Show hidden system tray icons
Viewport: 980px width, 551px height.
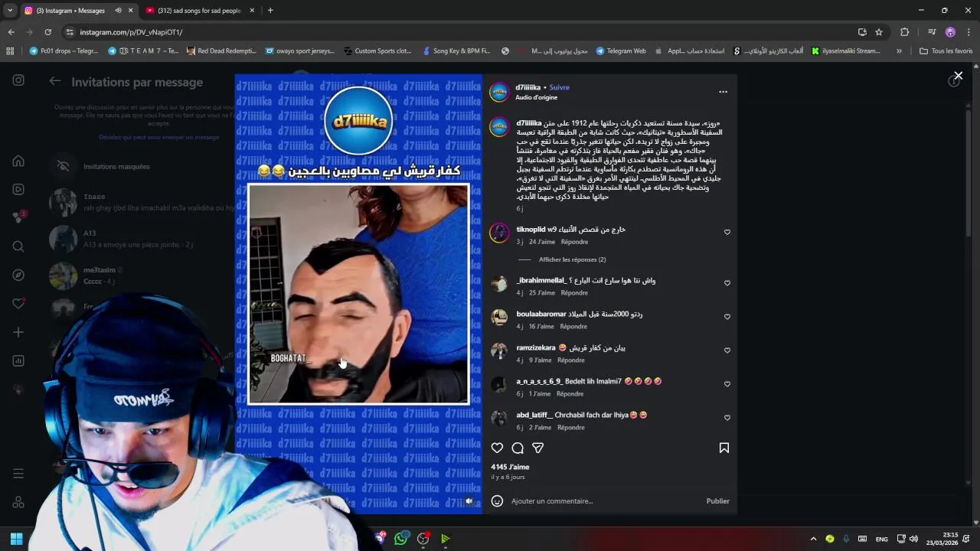pos(813,539)
